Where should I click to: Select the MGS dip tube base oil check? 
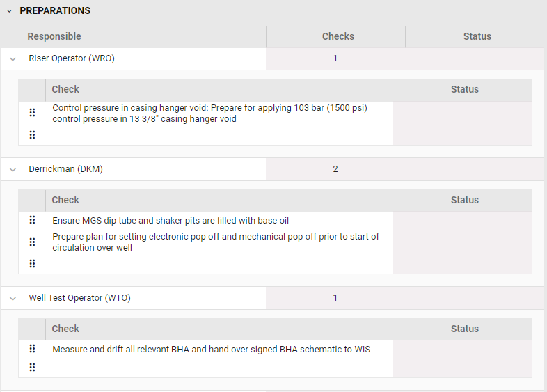pos(170,221)
